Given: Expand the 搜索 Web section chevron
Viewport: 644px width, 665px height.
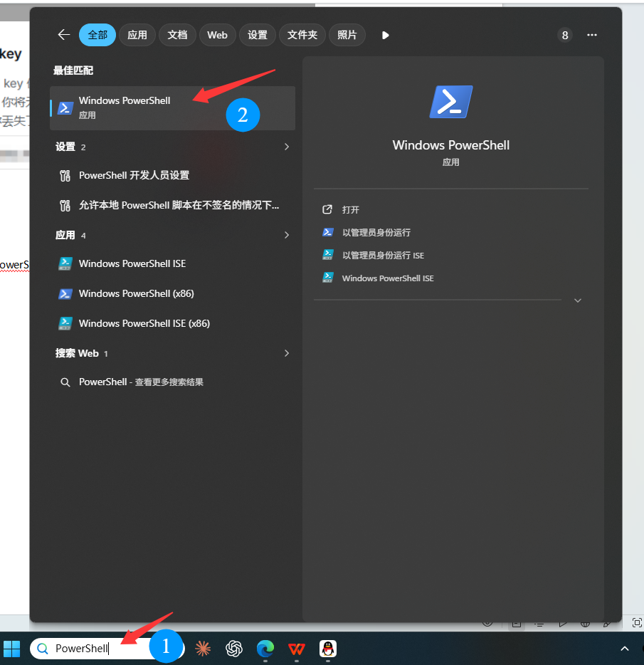Looking at the screenshot, I should click(x=287, y=353).
